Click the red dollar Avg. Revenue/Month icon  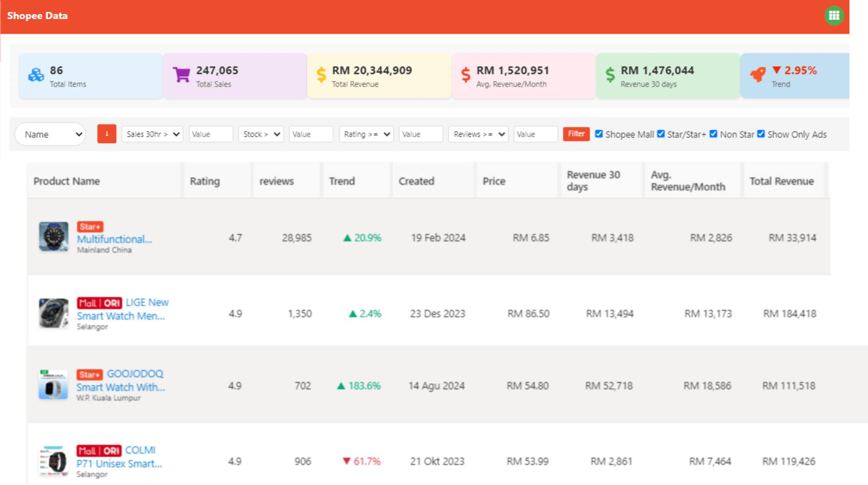click(x=465, y=75)
